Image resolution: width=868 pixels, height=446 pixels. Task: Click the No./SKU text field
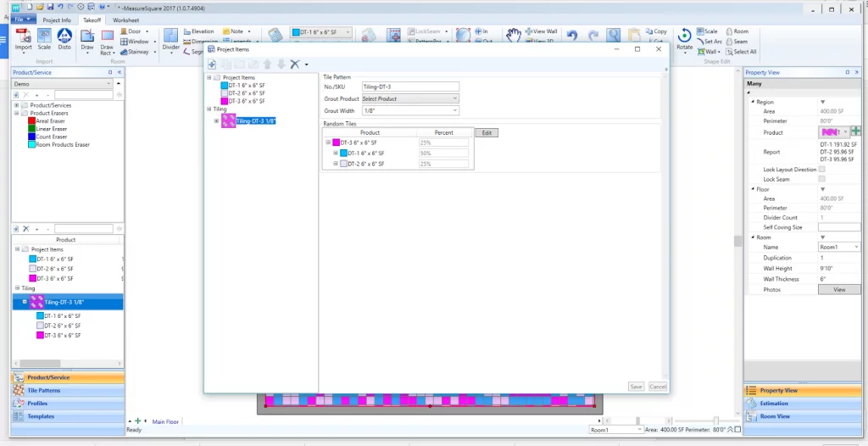click(409, 86)
